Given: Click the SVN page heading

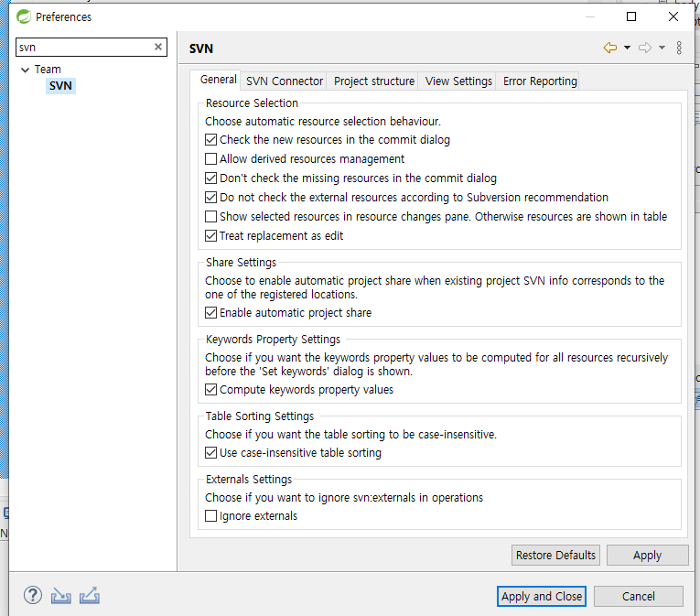Looking at the screenshot, I should (x=201, y=49).
